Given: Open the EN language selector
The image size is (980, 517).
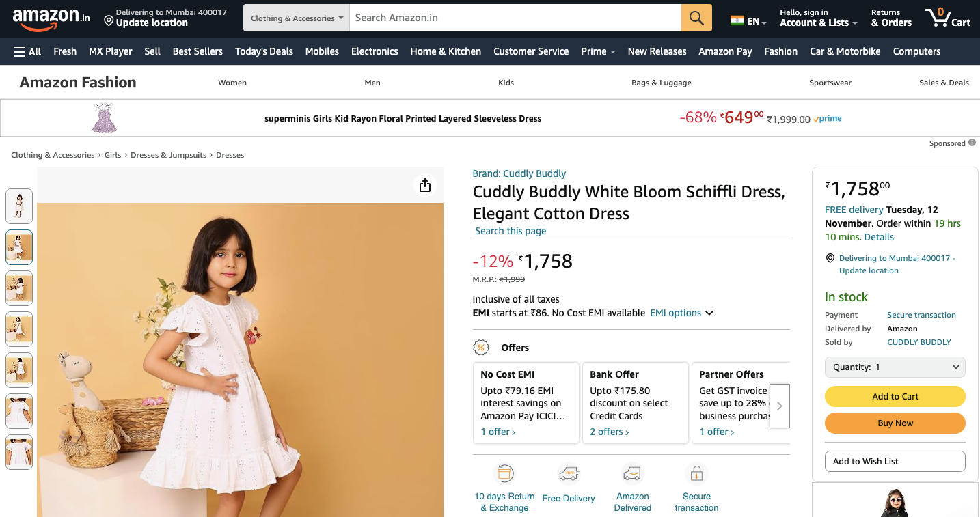Looking at the screenshot, I should (x=748, y=21).
